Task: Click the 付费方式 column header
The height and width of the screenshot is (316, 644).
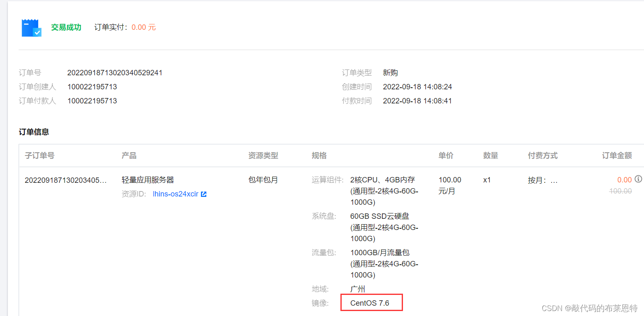Action: 543,156
